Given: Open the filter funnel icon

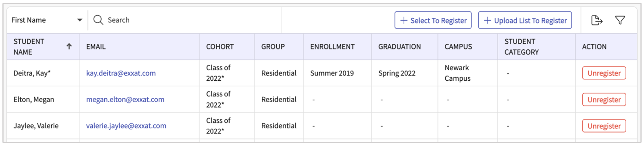Looking at the screenshot, I should [620, 20].
